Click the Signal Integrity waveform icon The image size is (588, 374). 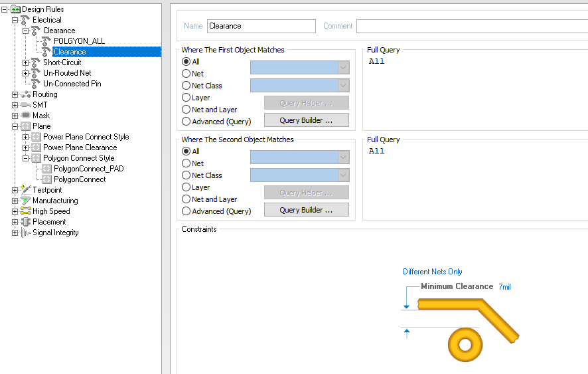pos(26,233)
